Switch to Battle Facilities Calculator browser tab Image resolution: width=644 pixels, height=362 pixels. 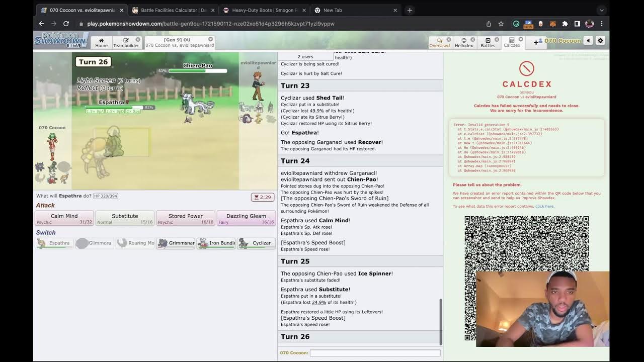[174, 10]
